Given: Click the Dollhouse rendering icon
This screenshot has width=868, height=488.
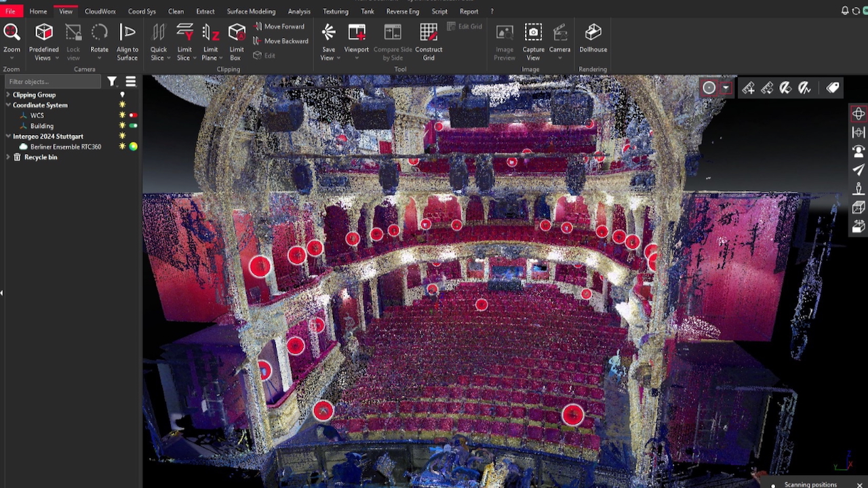Looking at the screenshot, I should (593, 39).
